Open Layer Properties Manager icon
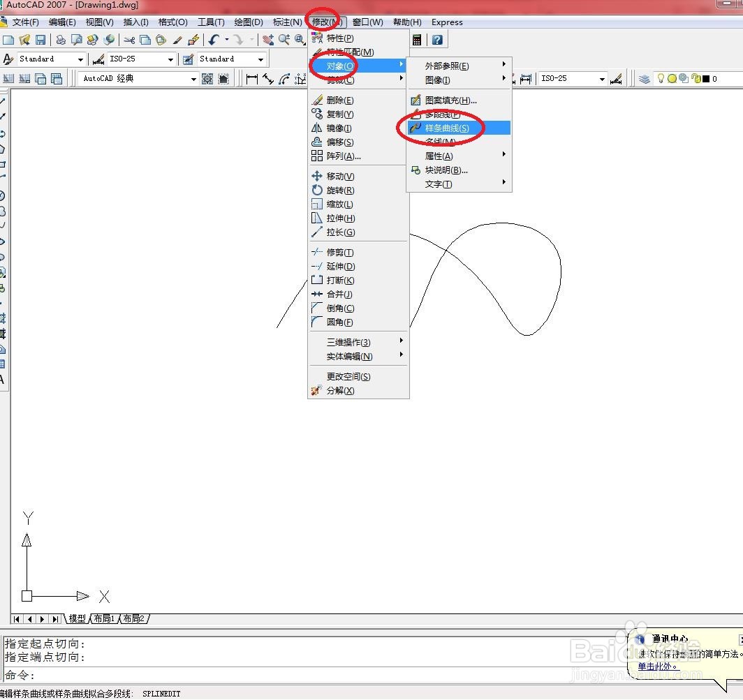The height and width of the screenshot is (700, 743). click(x=644, y=79)
